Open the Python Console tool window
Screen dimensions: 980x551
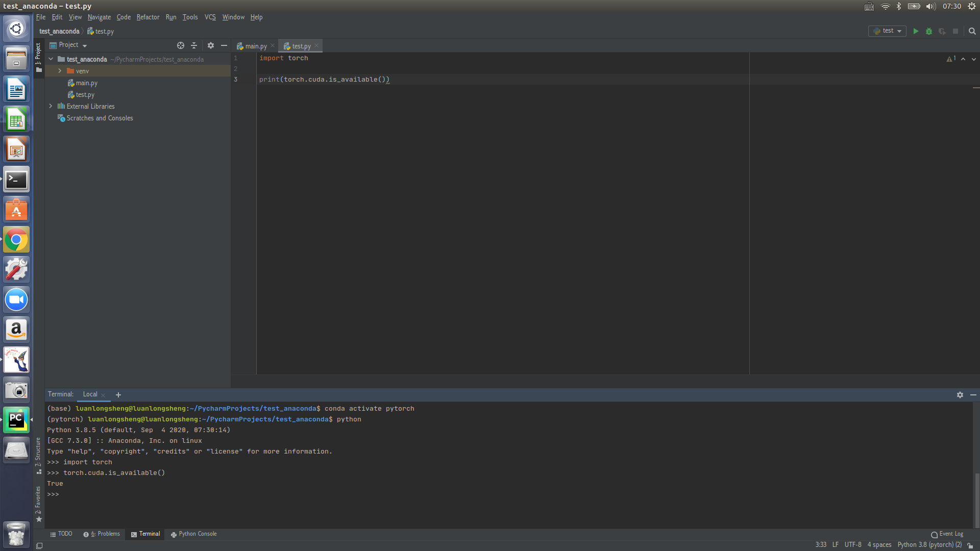click(x=194, y=534)
